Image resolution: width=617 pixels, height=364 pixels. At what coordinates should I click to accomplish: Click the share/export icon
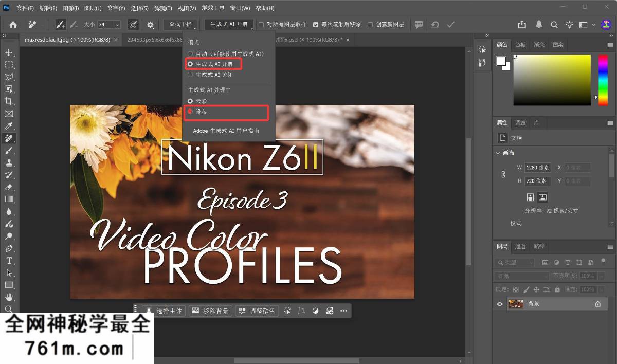click(522, 24)
